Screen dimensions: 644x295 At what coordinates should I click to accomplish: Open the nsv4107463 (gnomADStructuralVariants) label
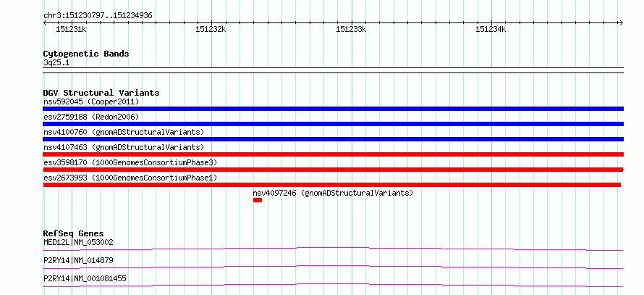124,147
